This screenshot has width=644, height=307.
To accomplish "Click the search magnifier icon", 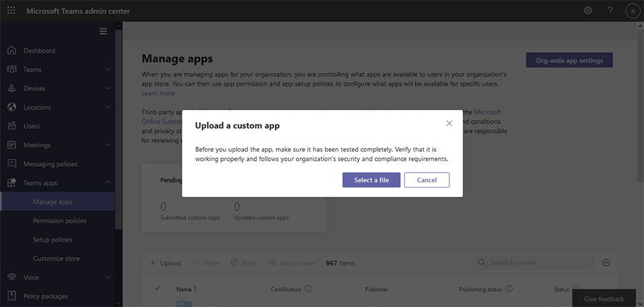I will (x=482, y=263).
